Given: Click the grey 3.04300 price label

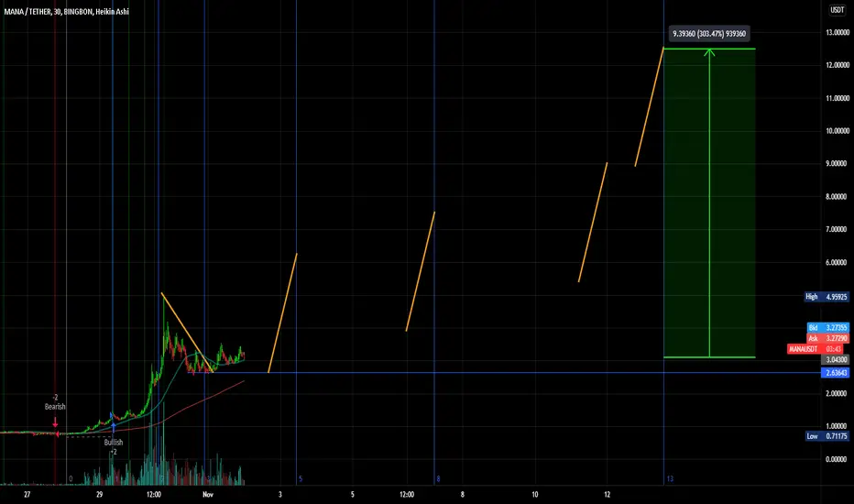Looking at the screenshot, I should [x=835, y=359].
